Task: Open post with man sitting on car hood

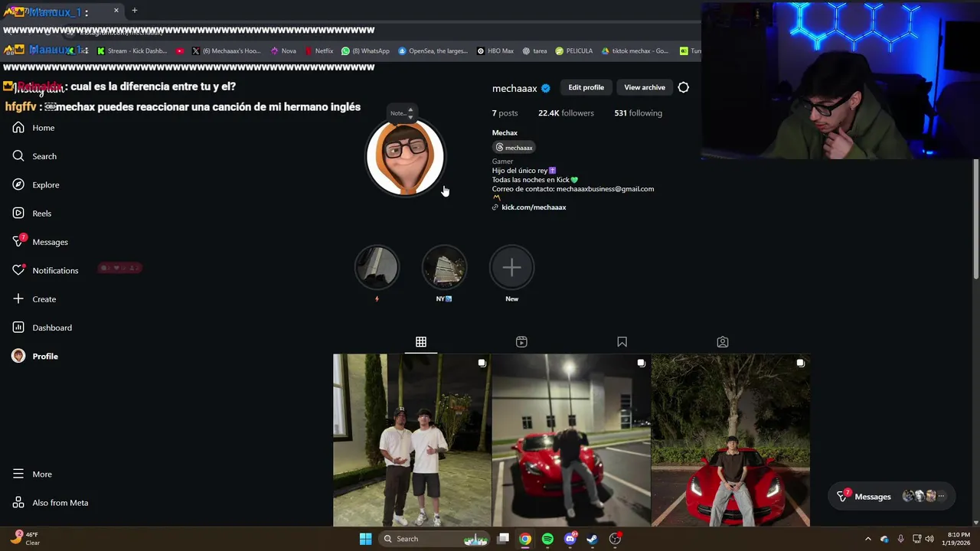Action: [x=730, y=440]
